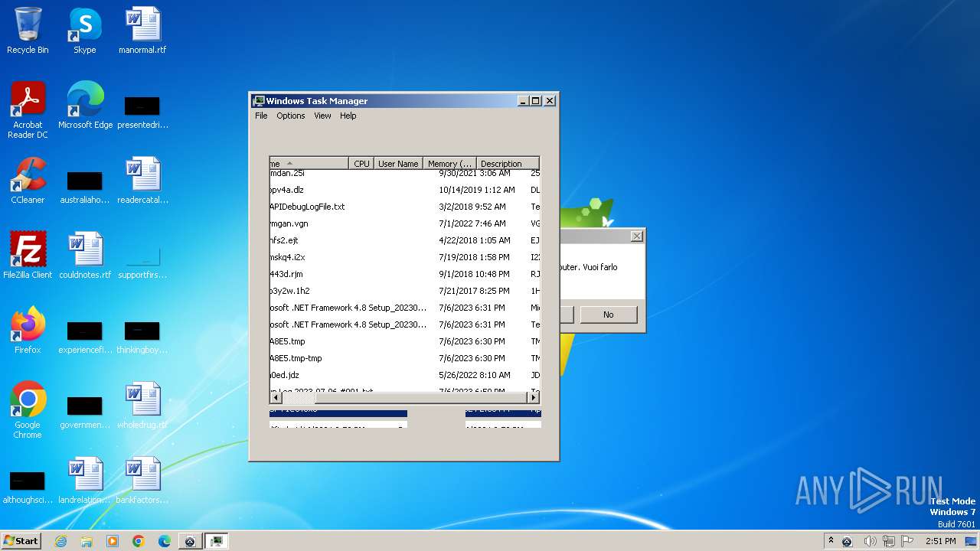Click the Show desktop button
This screenshot has height=551, width=980.
(972, 541)
